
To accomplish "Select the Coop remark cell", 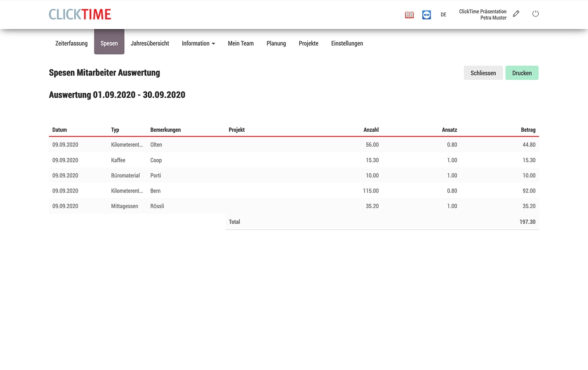I will click(x=156, y=160).
